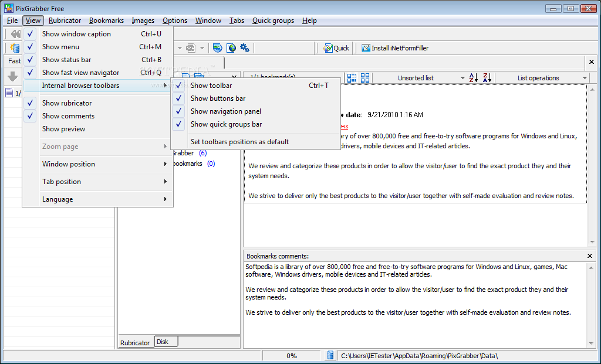
Task: Open the Quick groups menu
Action: pyautogui.click(x=274, y=21)
